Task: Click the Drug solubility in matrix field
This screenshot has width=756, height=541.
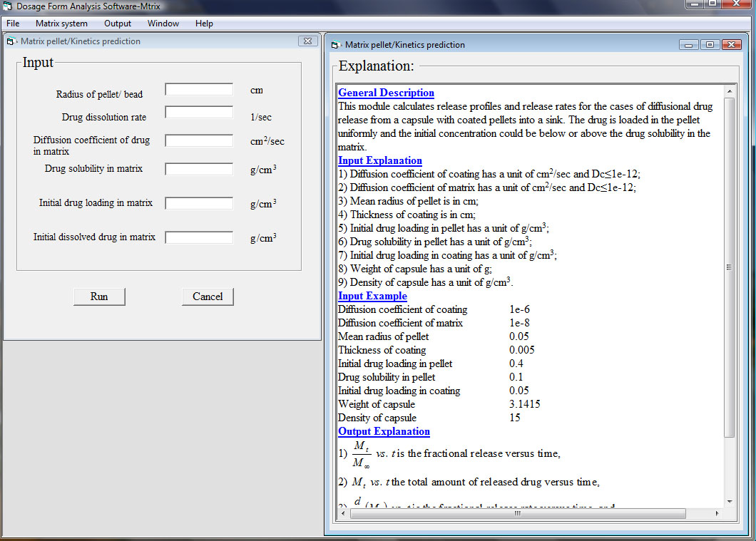Action: coord(199,170)
